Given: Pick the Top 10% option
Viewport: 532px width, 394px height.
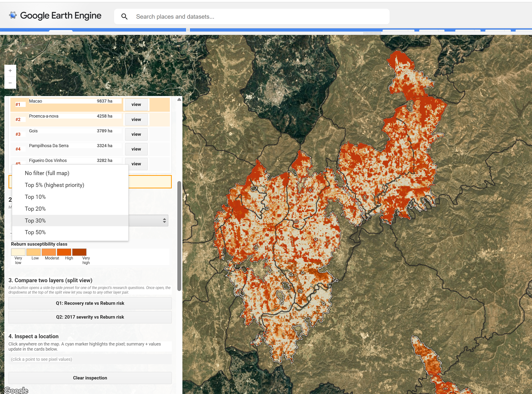Looking at the screenshot, I should pos(35,197).
